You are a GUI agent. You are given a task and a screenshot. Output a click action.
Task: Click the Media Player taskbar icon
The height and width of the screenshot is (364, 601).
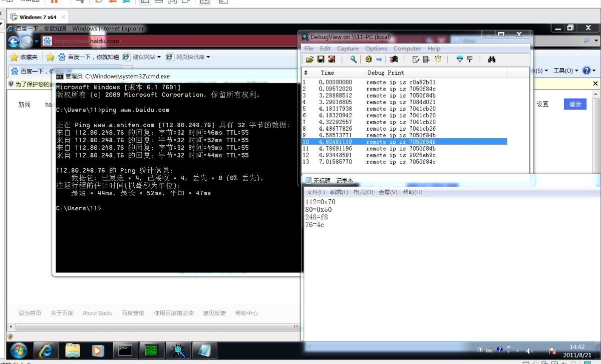point(98,350)
